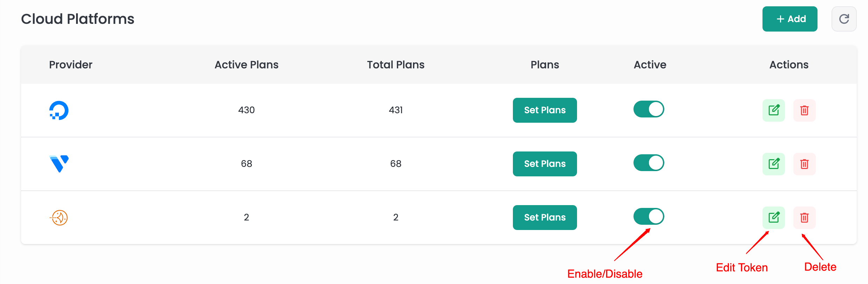The width and height of the screenshot is (868, 284).
Task: Click the Total Plans column header
Action: coord(395,65)
